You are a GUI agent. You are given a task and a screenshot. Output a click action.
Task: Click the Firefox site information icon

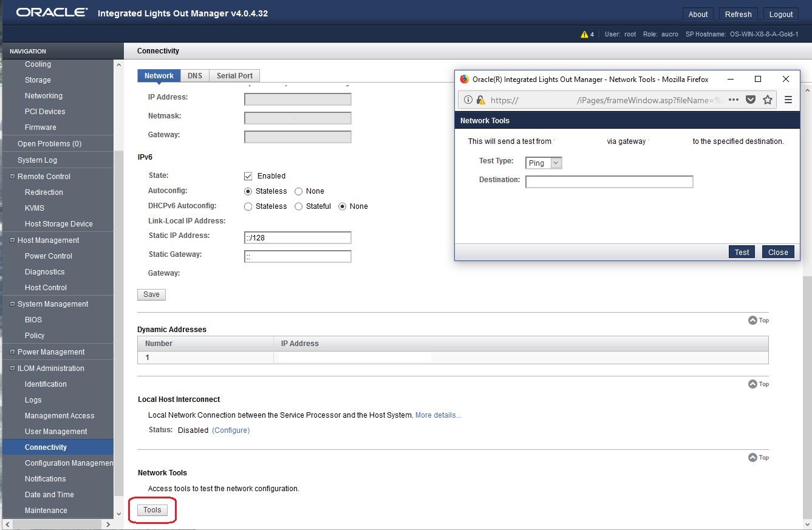coord(468,100)
